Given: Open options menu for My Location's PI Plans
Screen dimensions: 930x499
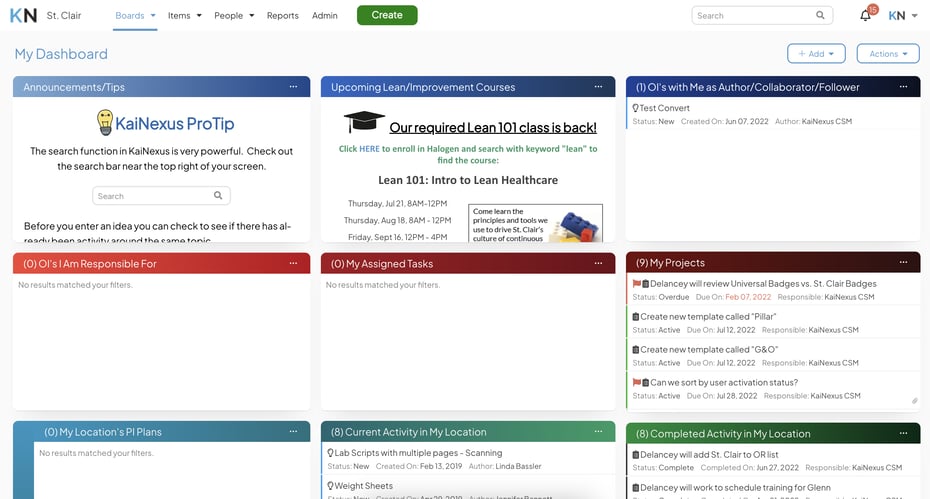Looking at the screenshot, I should point(293,431).
